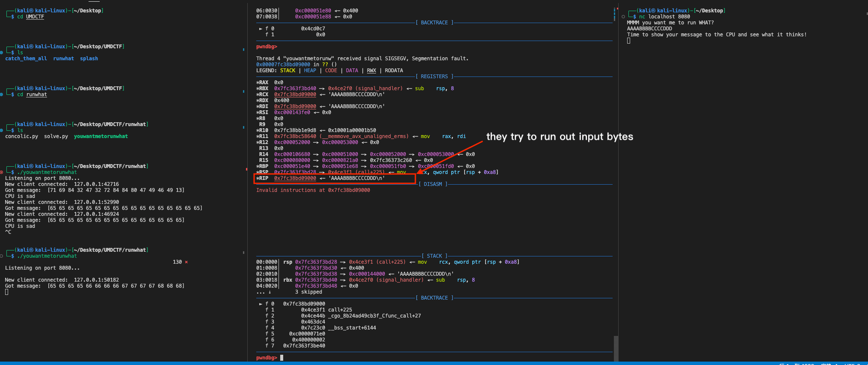Click the 'REGISTERS' section header
This screenshot has height=365, width=868.
[x=434, y=77]
